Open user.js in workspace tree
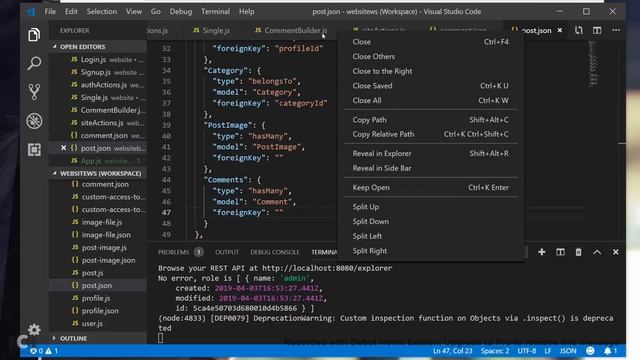640x360 pixels. pyautogui.click(x=98, y=323)
